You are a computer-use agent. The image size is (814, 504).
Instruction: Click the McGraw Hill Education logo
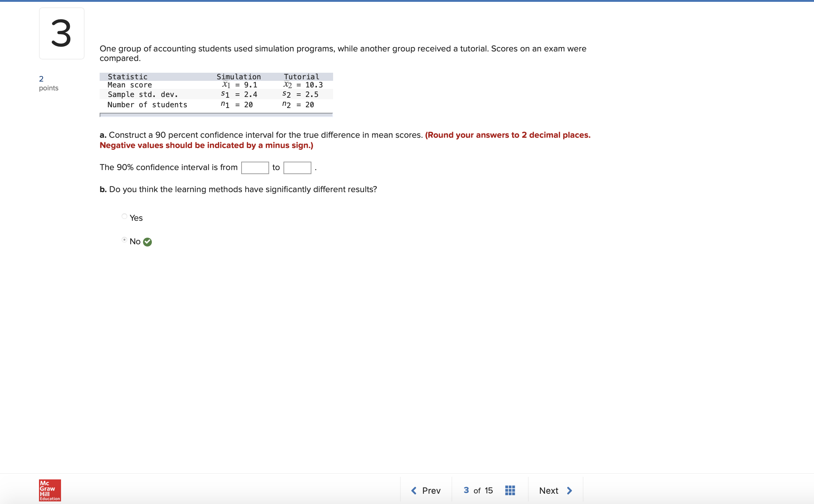point(50,490)
